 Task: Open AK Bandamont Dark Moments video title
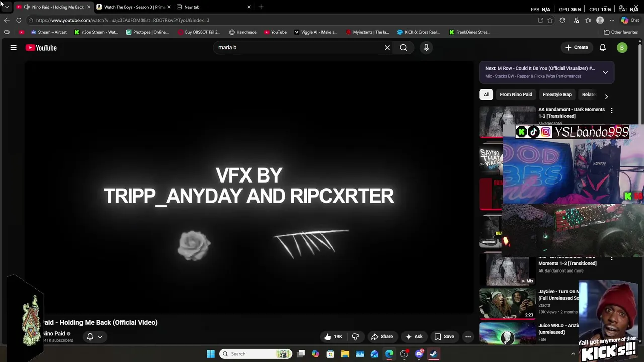point(572,113)
